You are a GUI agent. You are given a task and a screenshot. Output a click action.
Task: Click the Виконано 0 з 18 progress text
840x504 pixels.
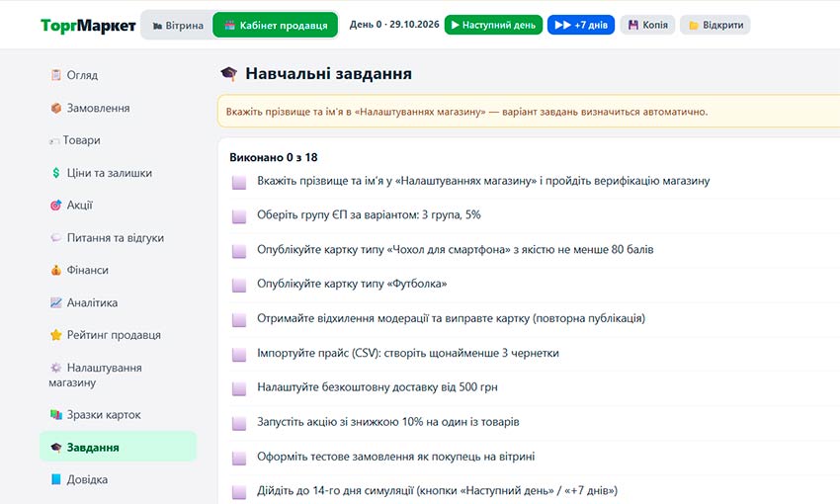[x=273, y=157]
